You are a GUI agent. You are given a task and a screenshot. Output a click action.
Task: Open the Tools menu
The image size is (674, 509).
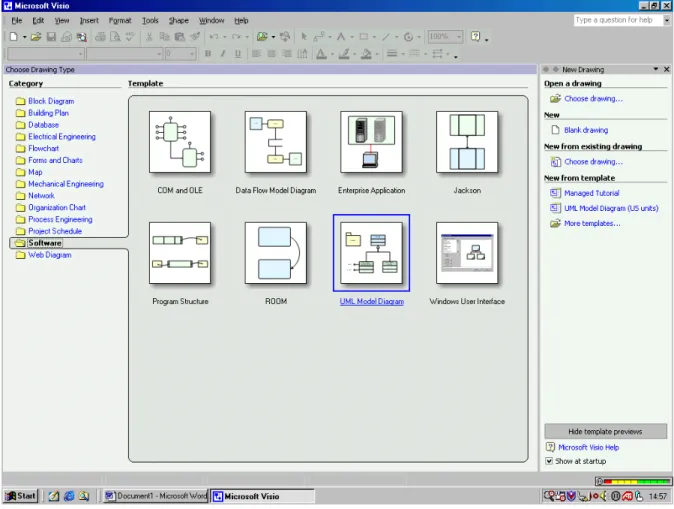click(150, 20)
